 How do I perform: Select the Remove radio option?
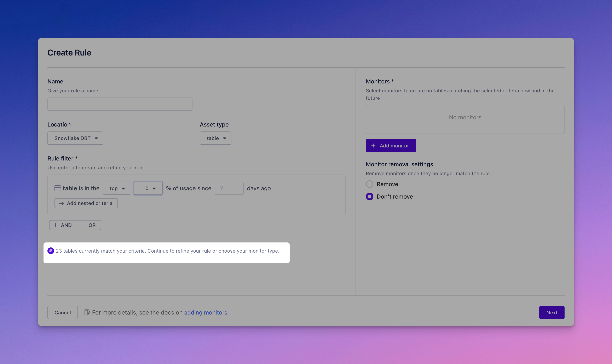coord(370,184)
